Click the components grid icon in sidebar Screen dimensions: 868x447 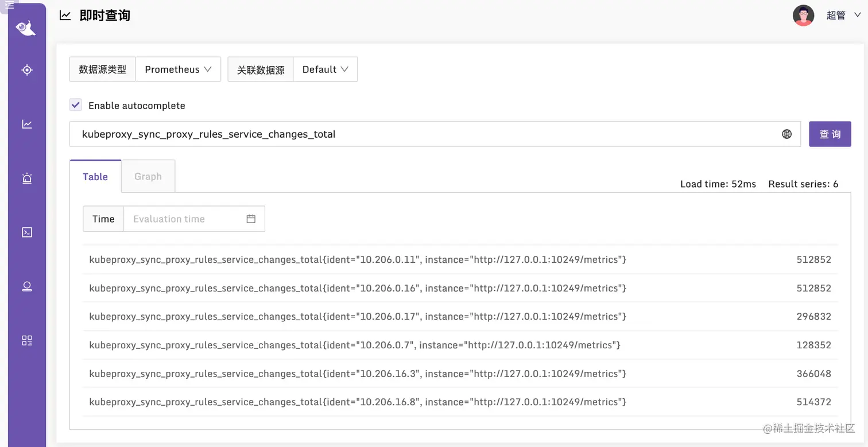26,340
